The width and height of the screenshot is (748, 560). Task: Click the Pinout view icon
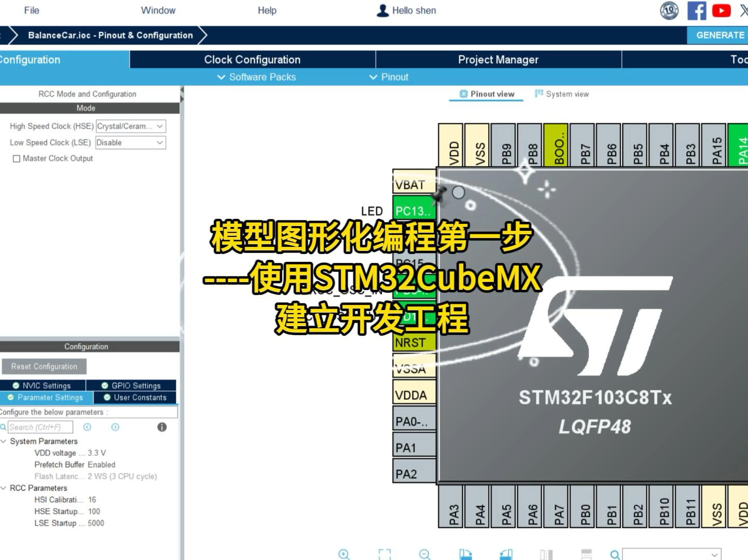click(x=464, y=94)
